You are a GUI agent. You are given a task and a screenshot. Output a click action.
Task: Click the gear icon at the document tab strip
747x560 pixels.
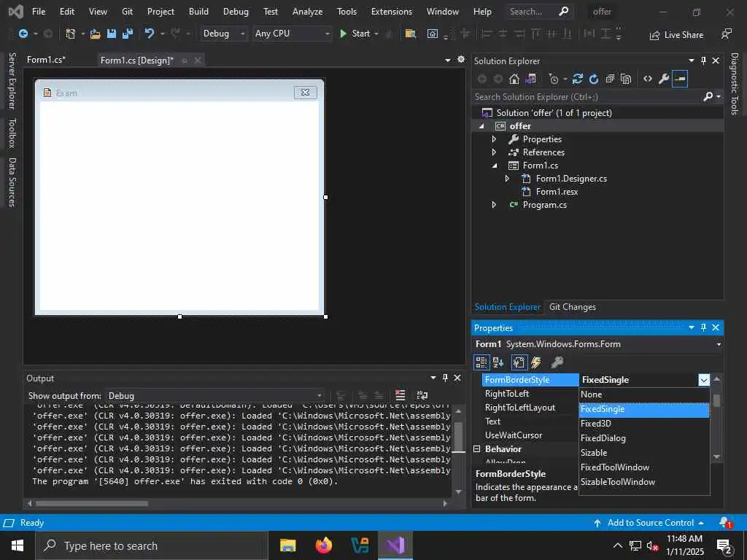pyautogui.click(x=461, y=60)
